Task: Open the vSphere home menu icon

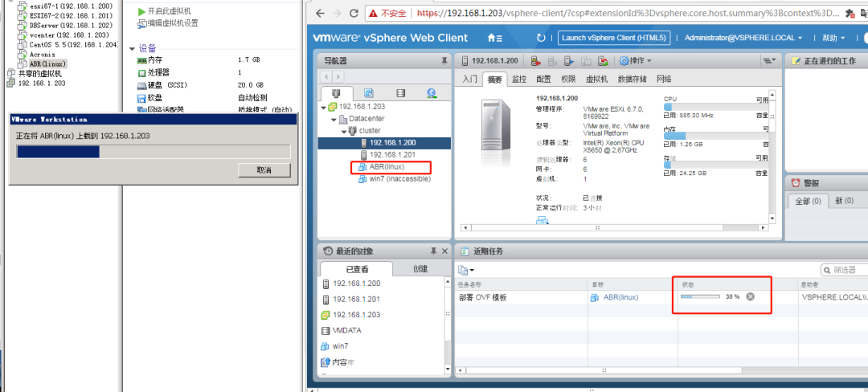Action: point(494,38)
